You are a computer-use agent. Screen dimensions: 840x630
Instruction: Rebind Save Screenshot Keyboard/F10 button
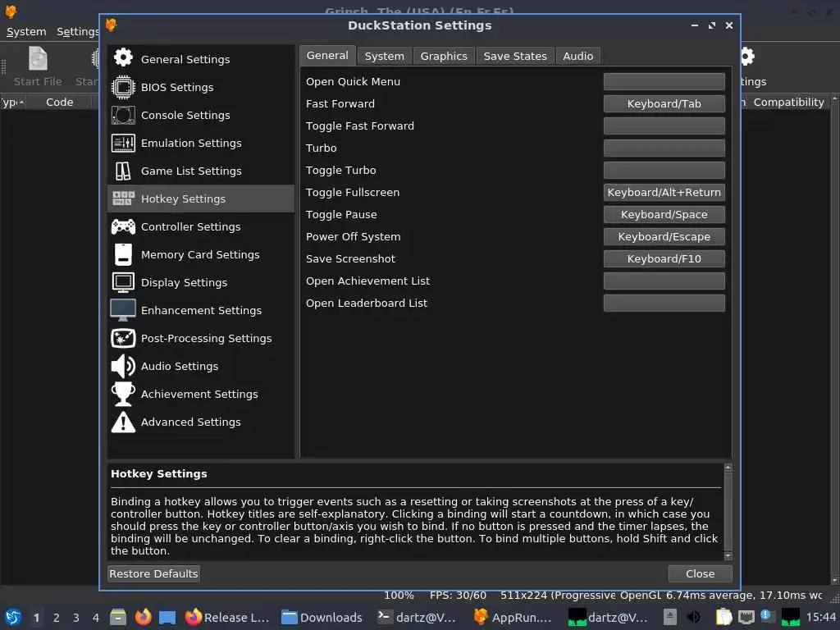(x=664, y=258)
